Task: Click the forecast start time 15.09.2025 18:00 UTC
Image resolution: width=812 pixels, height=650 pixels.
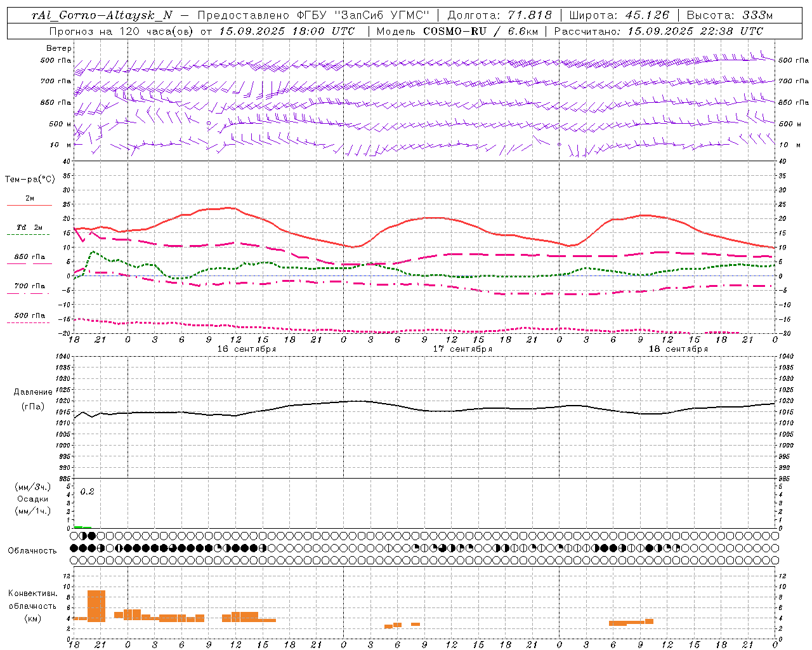Action: [x=287, y=31]
